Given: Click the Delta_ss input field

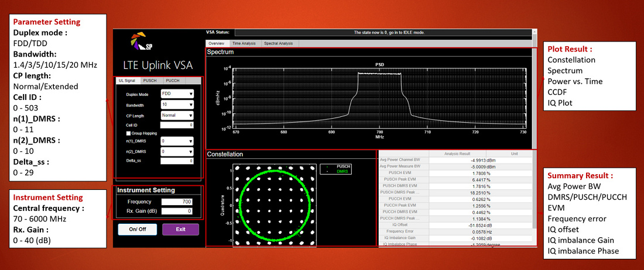Looking at the screenshot, I should [x=177, y=161].
